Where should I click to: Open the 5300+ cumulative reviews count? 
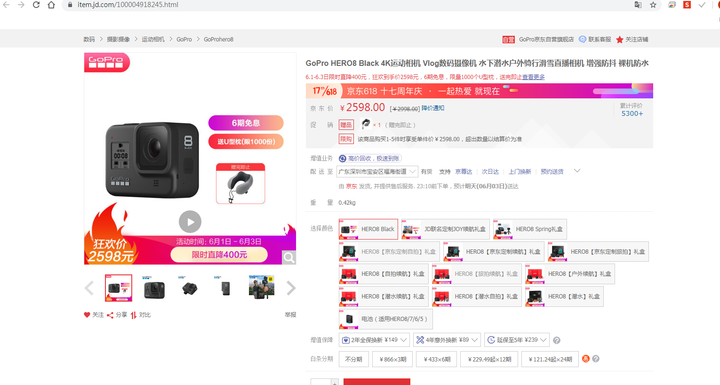point(632,113)
